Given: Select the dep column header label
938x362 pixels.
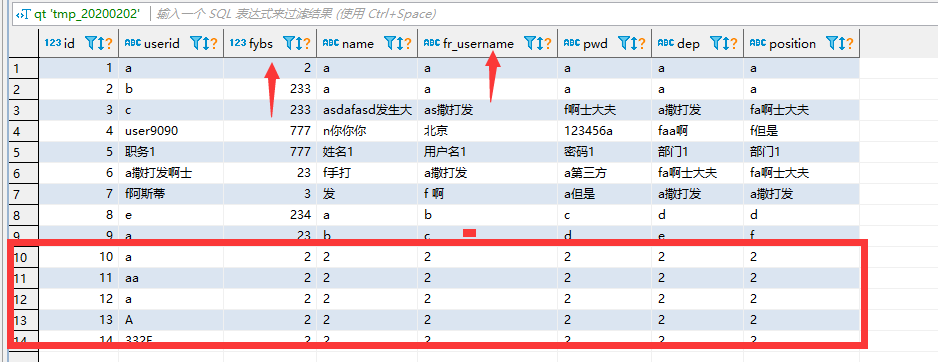Looking at the screenshot, I should point(689,44).
